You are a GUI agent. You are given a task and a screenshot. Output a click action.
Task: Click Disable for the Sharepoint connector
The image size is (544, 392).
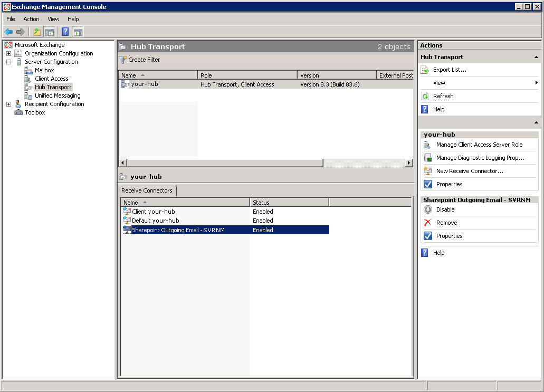[x=445, y=209]
